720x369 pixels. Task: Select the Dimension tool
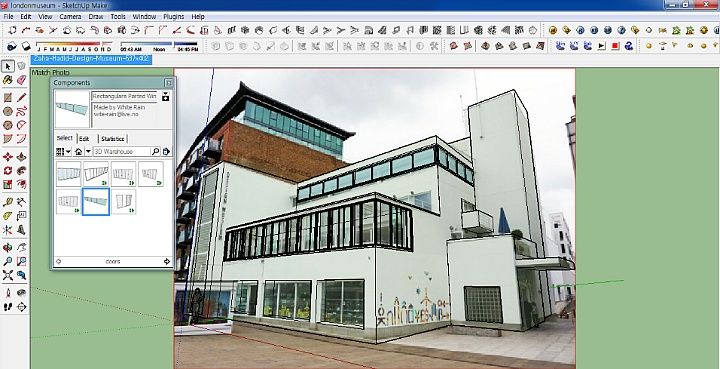tap(21, 202)
